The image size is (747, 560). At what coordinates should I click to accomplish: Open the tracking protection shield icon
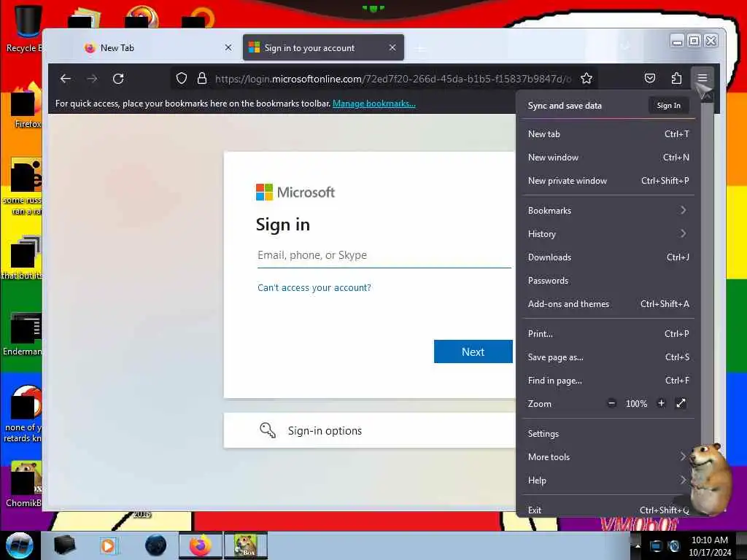[182, 79]
